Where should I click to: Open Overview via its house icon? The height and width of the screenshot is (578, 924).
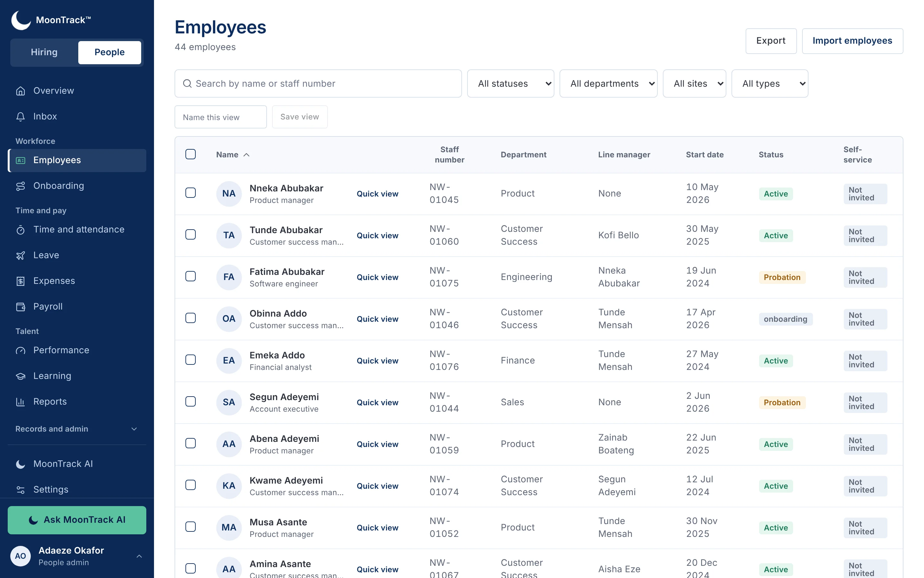click(x=21, y=91)
